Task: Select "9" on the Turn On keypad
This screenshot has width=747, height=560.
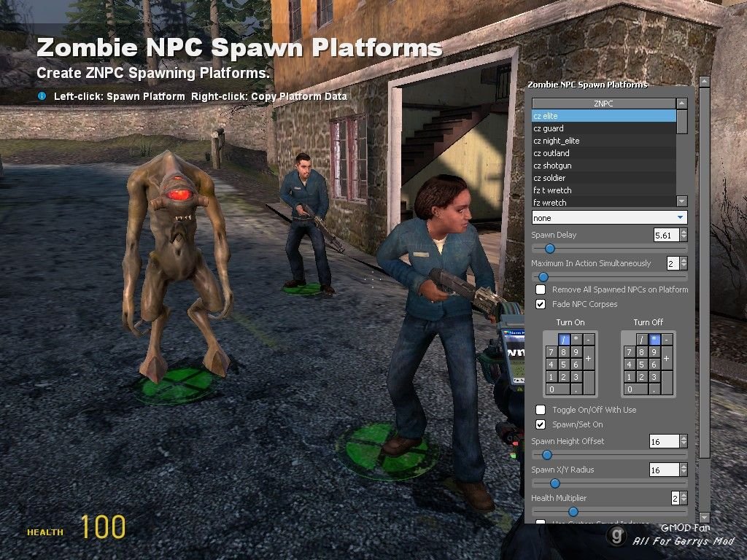Action: pos(576,352)
